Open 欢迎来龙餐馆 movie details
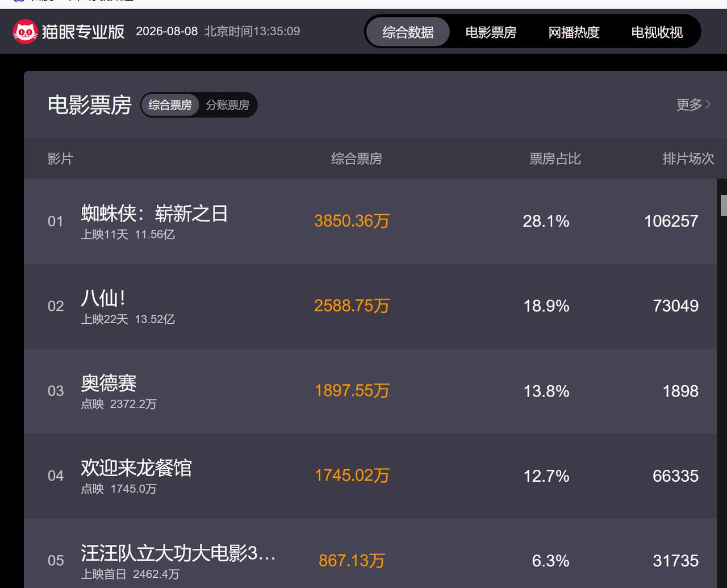727x588 pixels. [x=136, y=468]
